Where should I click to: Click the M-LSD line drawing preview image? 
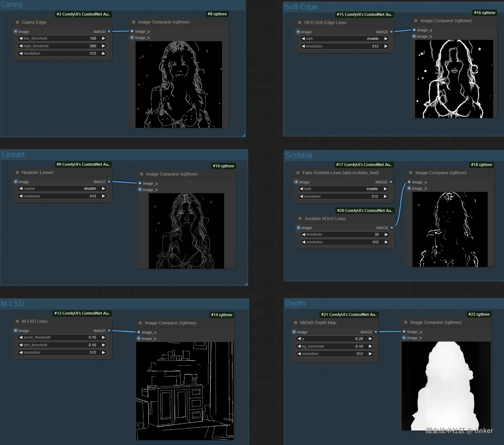[185, 391]
